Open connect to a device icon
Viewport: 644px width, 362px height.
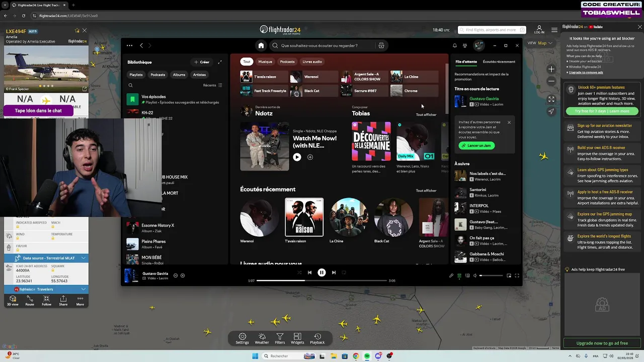pos(467,276)
